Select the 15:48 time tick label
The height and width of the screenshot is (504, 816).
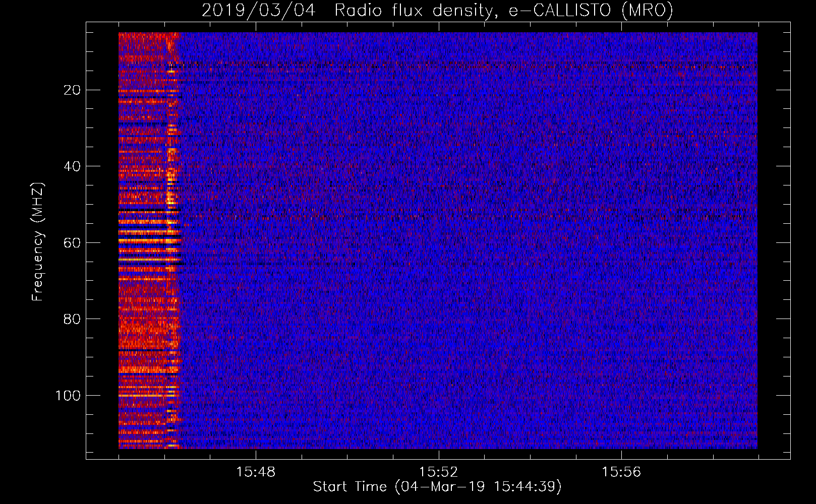click(256, 472)
